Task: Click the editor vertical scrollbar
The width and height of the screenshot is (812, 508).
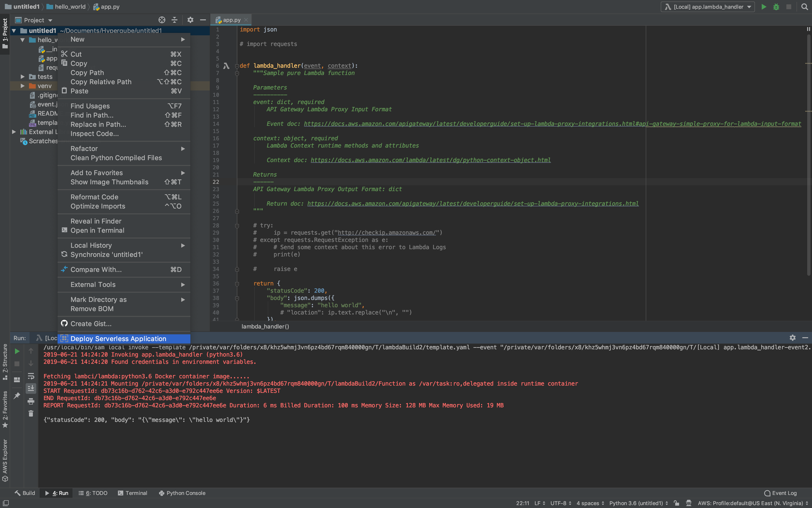Action: coord(809,155)
